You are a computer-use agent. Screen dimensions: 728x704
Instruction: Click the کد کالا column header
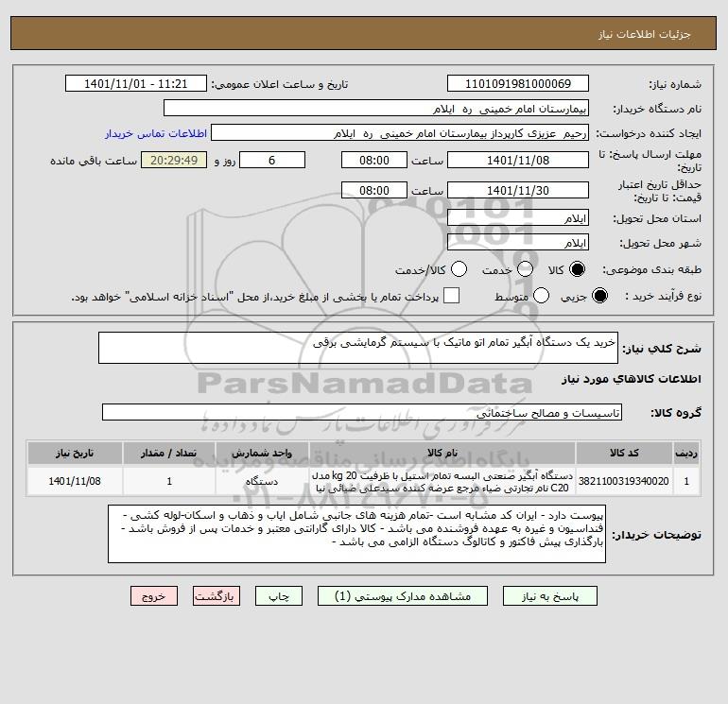point(624,453)
